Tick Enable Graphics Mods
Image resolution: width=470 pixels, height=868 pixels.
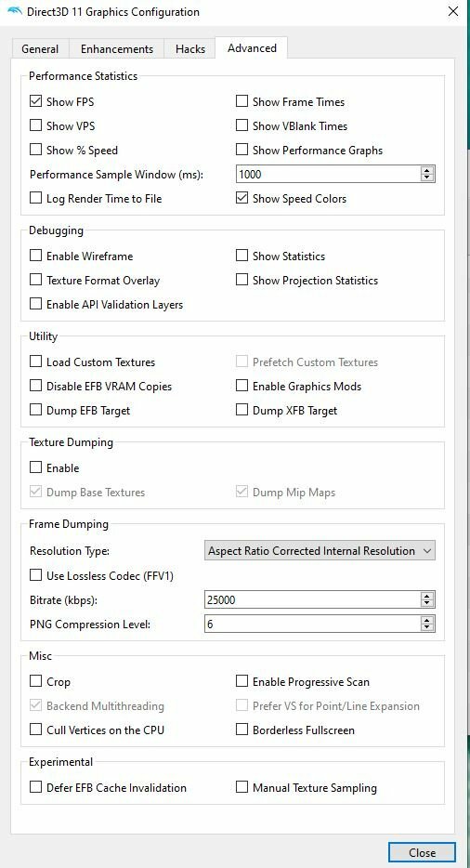[242, 386]
